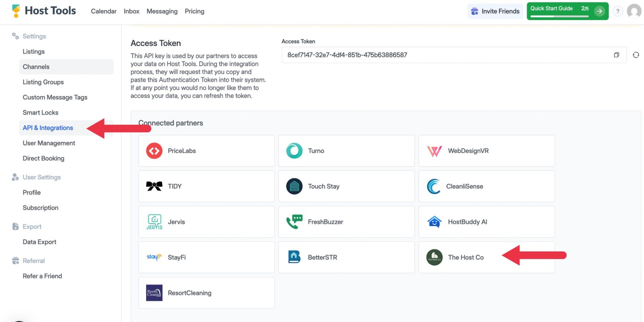Open the profile avatar
644x322 pixels.
coord(634,11)
